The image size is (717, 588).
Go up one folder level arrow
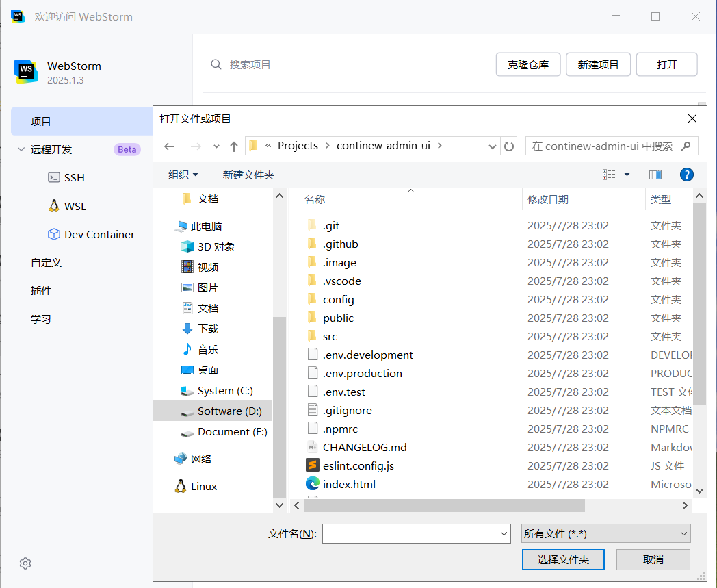click(234, 146)
